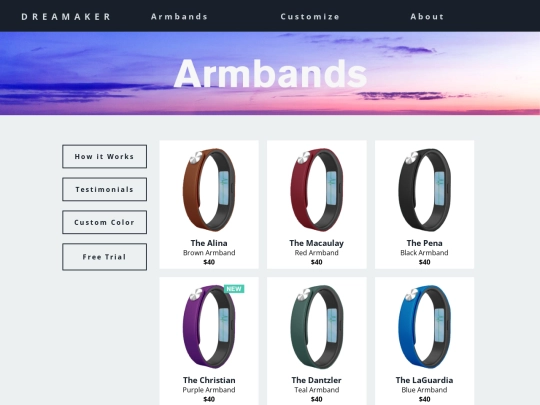Image resolution: width=540 pixels, height=405 pixels.
Task: Open The Alina product title
Action: tap(209, 243)
